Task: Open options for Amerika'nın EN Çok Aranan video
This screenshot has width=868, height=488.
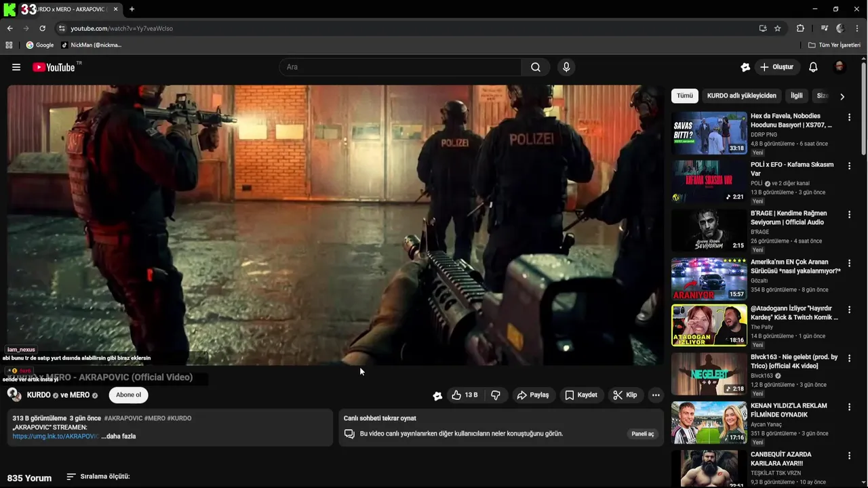Action: click(849, 263)
